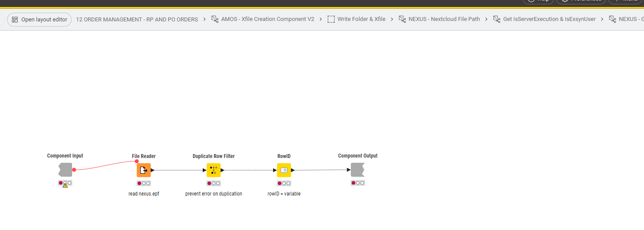The height and width of the screenshot is (230, 644).
Task: Go to NEXUS - Nextcloud File Path breadcrumb
Action: tap(444, 19)
